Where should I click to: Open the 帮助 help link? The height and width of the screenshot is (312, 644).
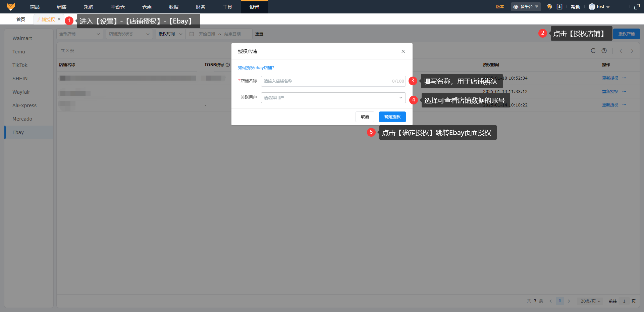click(576, 7)
